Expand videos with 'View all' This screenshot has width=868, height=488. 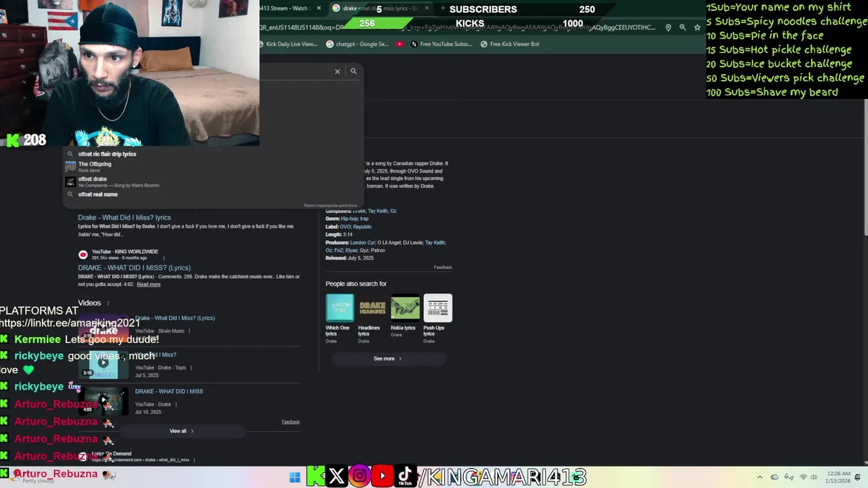click(x=181, y=431)
